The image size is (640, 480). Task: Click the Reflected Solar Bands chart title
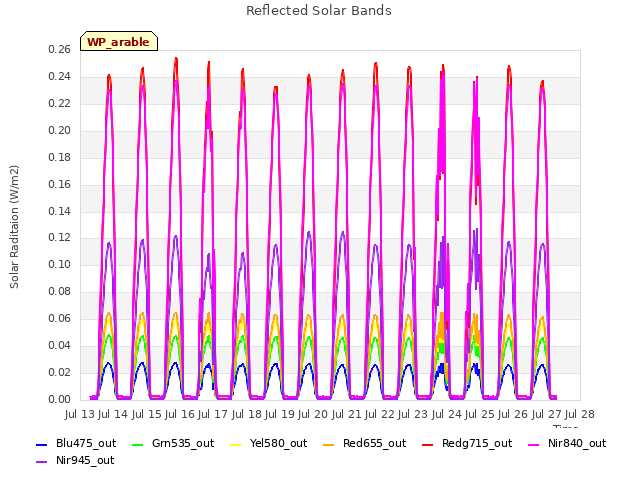(319, 11)
